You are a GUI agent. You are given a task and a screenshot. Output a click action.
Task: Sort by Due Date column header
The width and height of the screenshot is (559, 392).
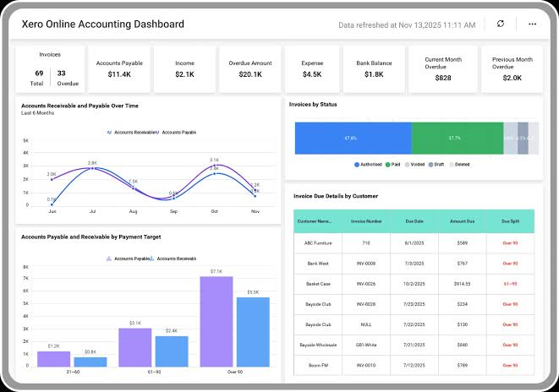tap(414, 221)
